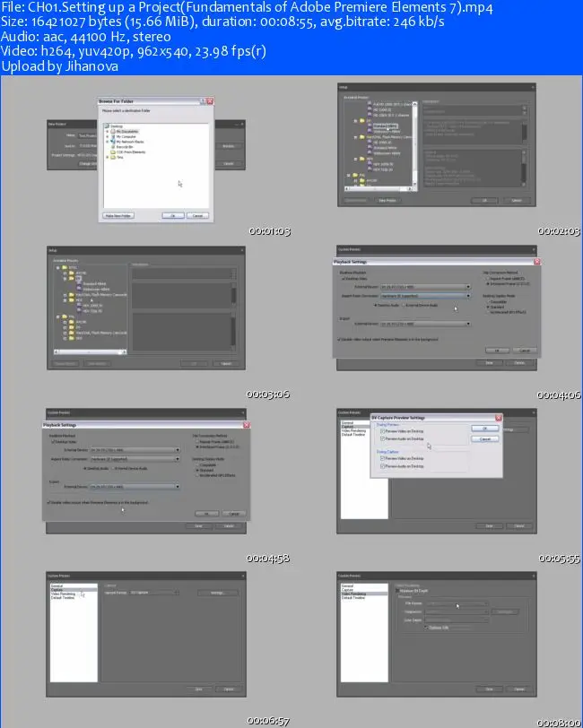583x728 pixels.
Task: Expand My Computer node in Browse For Folder
Action: click(108, 136)
